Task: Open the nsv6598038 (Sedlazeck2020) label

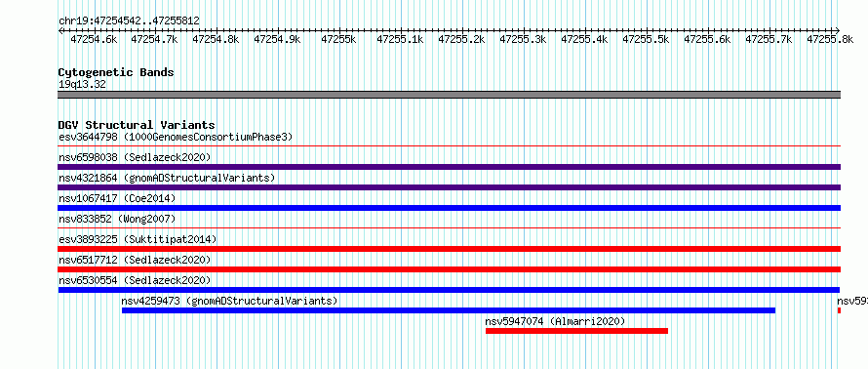Action: tap(135, 157)
